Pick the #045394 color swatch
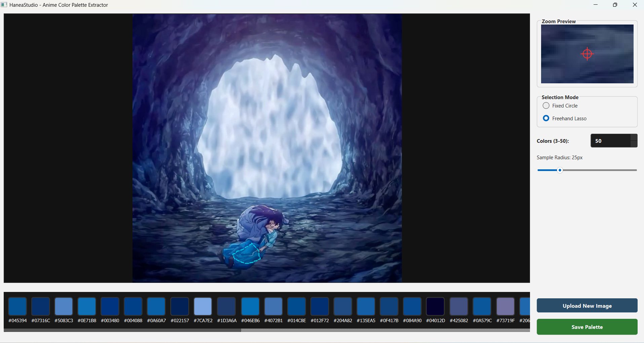This screenshot has width=644, height=343. point(17,306)
